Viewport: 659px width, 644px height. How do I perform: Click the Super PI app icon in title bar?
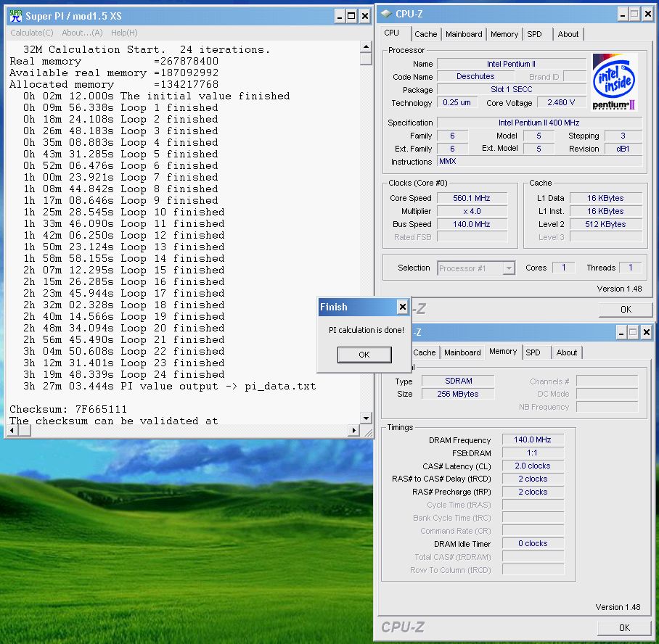(x=15, y=16)
